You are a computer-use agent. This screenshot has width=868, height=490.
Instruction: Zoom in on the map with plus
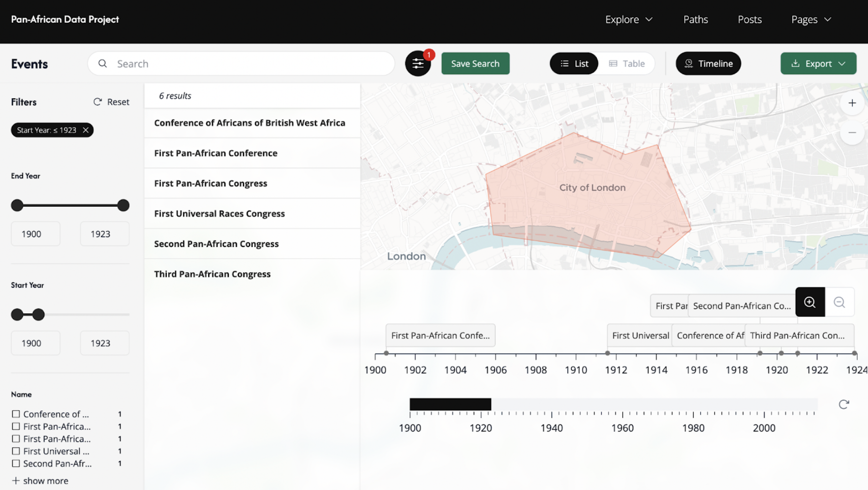(x=852, y=103)
